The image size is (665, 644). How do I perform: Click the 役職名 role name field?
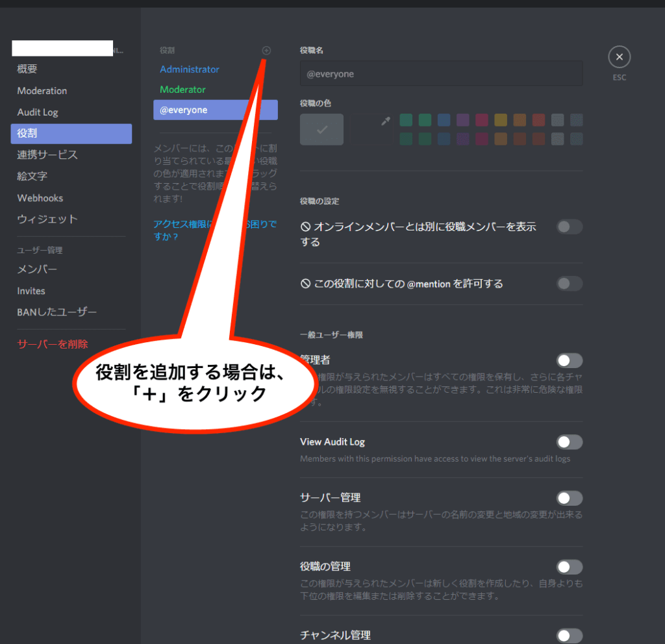click(441, 74)
